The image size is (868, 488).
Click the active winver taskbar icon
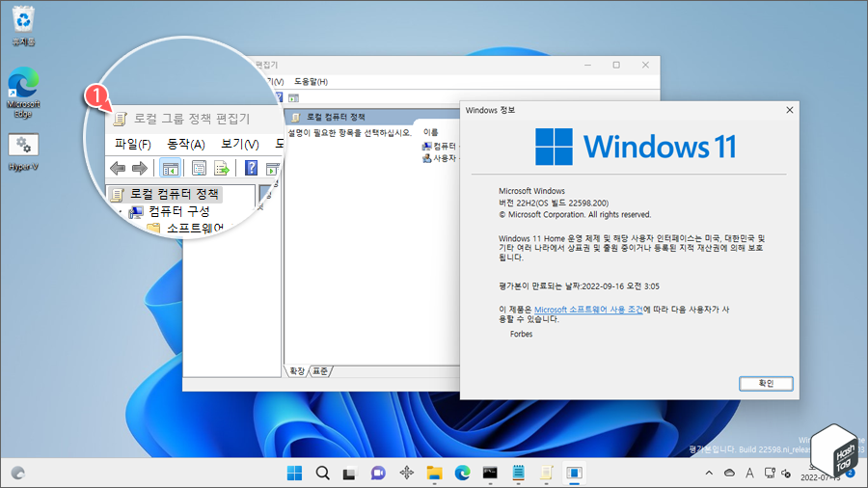point(574,474)
